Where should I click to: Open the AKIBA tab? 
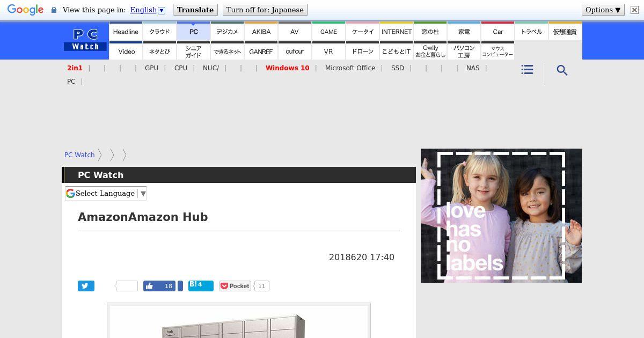coord(261,32)
